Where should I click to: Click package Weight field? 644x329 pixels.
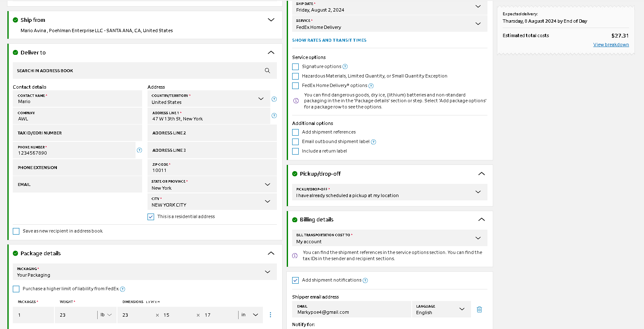76,315
